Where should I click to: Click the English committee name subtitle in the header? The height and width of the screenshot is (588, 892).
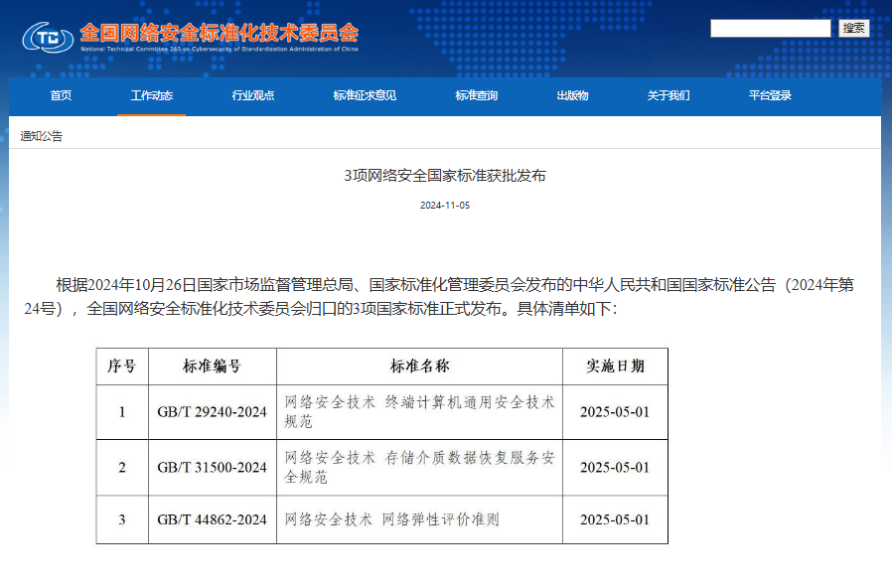(x=219, y=49)
